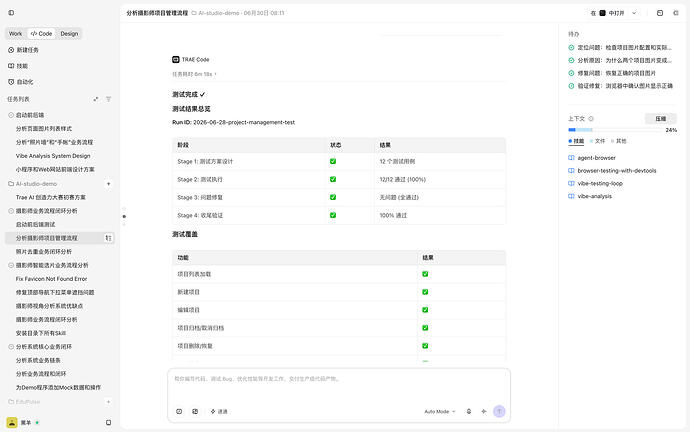The height and width of the screenshot is (432, 690).
Task: Click the purple send arrow button
Action: pos(499,411)
